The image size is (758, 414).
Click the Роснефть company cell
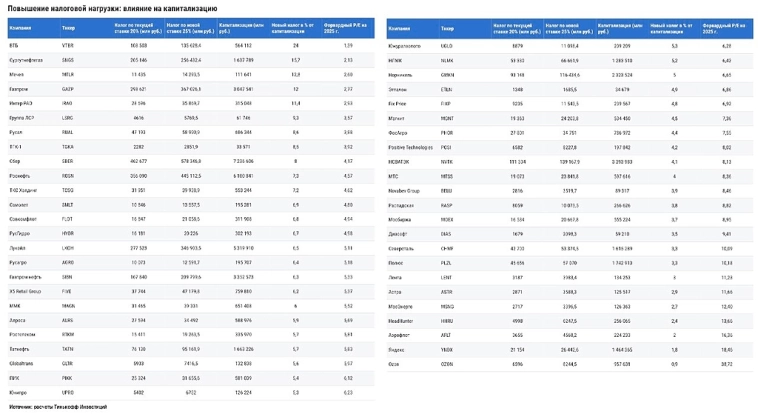tap(20, 173)
